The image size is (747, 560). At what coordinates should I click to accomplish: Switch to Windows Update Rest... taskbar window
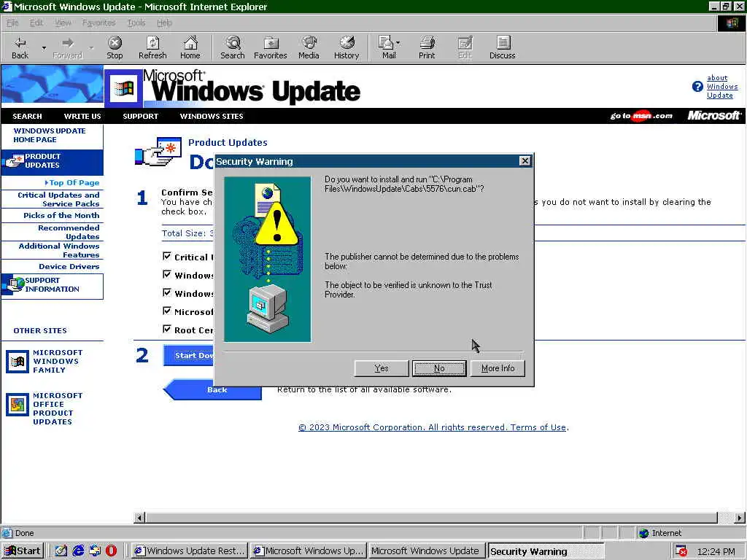[189, 551]
